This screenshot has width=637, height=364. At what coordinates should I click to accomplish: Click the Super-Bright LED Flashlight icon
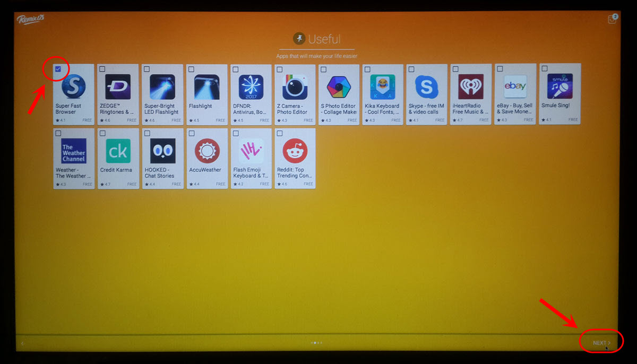[x=162, y=87]
